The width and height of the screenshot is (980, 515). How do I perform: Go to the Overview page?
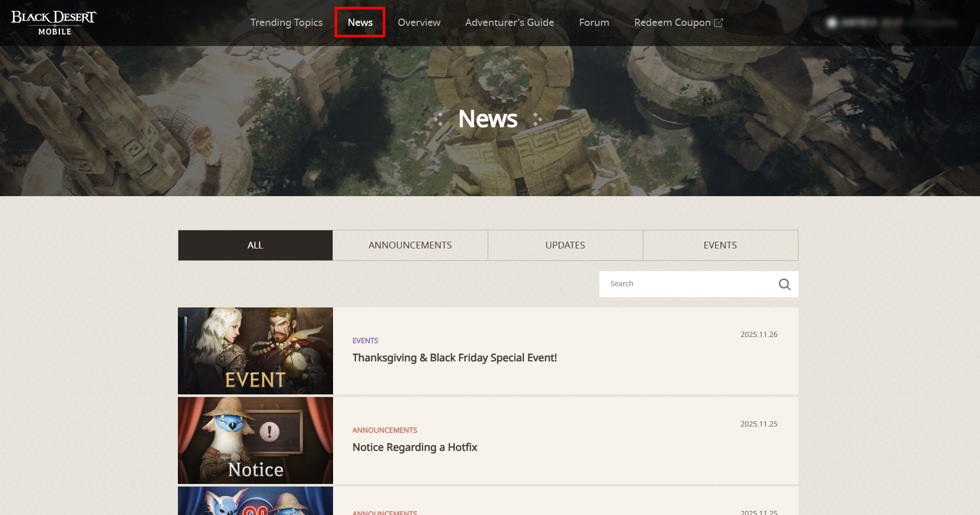tap(419, 22)
